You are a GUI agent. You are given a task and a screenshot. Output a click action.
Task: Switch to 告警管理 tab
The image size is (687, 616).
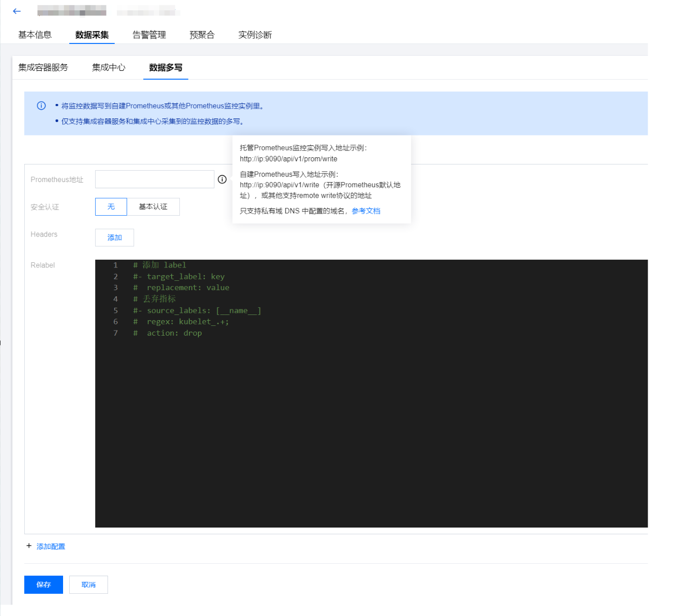tap(149, 35)
